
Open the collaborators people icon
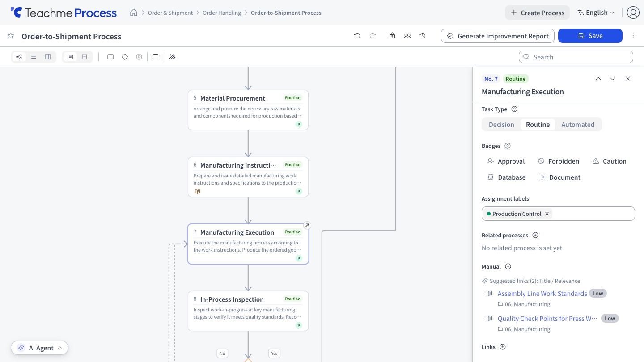point(407,36)
